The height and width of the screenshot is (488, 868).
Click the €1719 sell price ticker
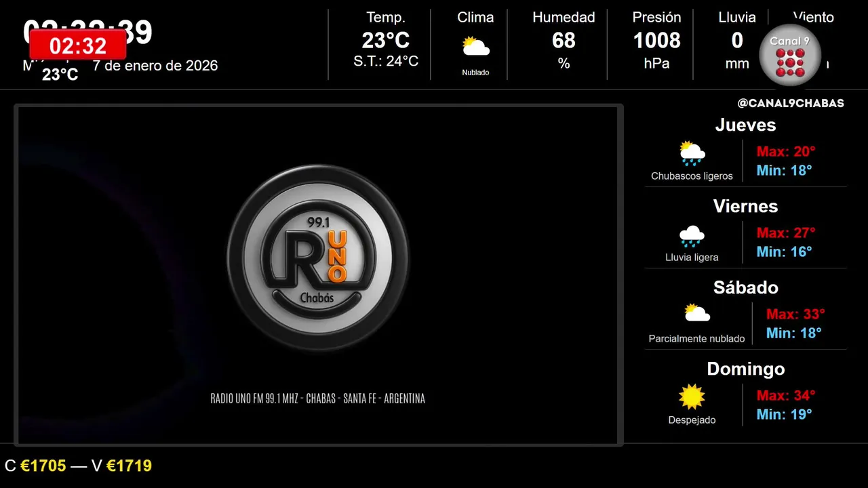[x=129, y=466]
